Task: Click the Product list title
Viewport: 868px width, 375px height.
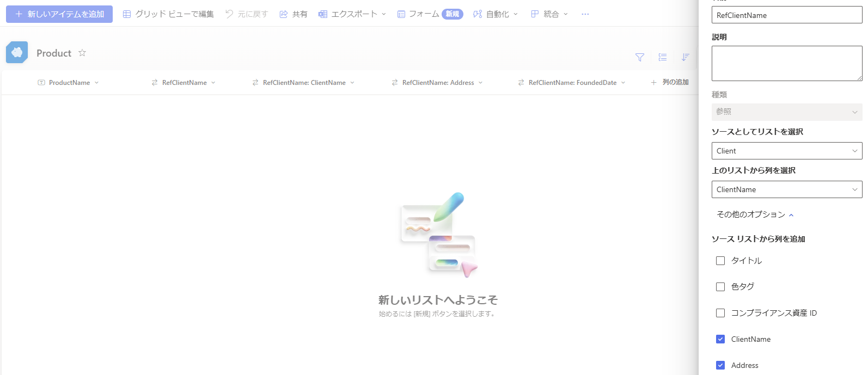Action: [54, 53]
